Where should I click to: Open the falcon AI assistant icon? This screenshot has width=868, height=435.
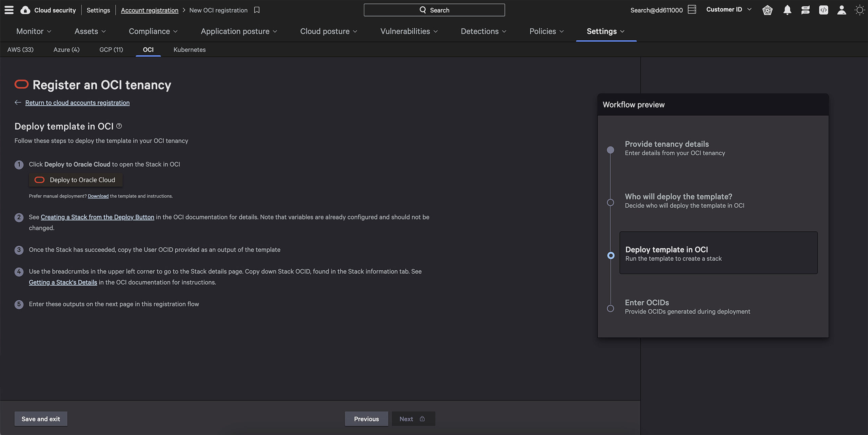[x=767, y=10]
